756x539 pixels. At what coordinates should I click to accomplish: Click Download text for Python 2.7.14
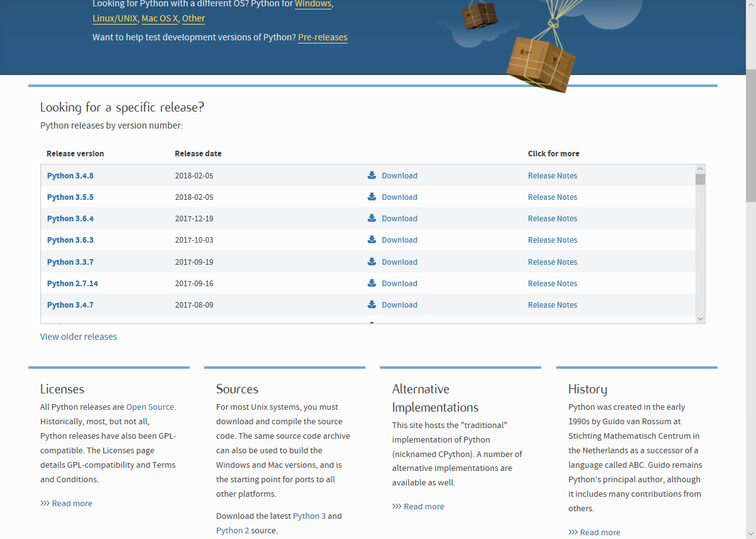399,284
